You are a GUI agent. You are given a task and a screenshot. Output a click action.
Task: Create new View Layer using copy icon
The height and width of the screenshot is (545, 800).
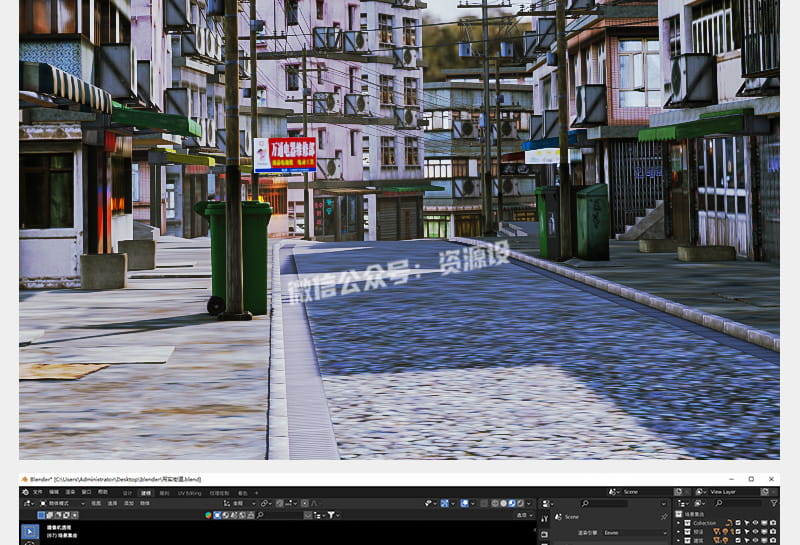pos(762,492)
